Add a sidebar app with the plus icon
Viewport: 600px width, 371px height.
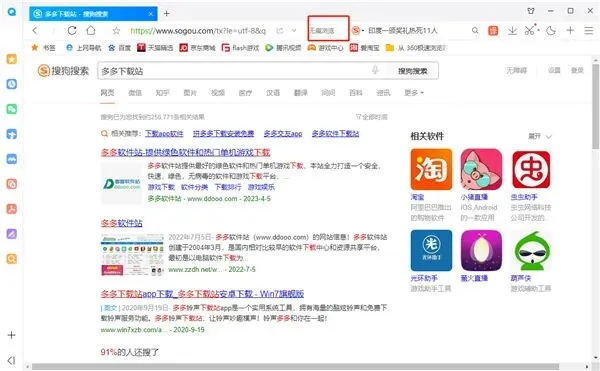tap(11, 335)
